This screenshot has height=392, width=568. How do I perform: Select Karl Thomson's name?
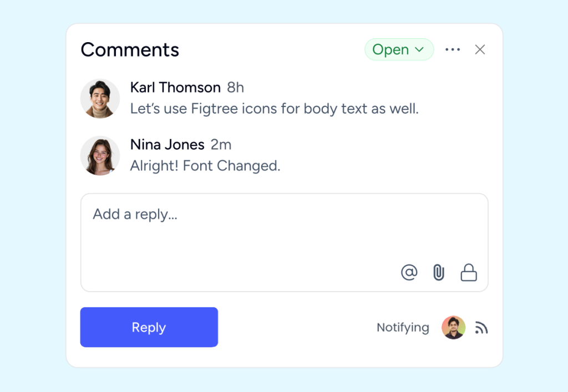175,87
